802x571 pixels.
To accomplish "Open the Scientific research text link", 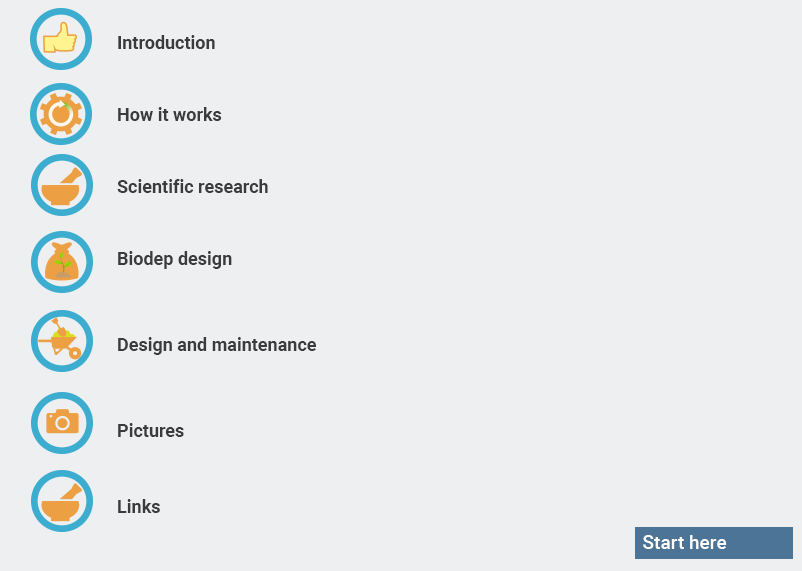I will [192, 187].
